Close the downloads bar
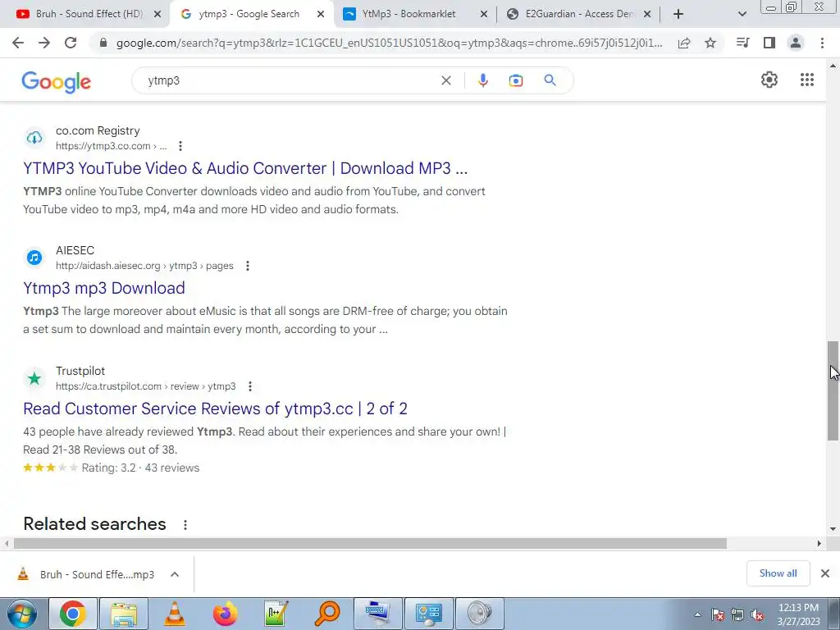The height and width of the screenshot is (630, 840). [825, 573]
